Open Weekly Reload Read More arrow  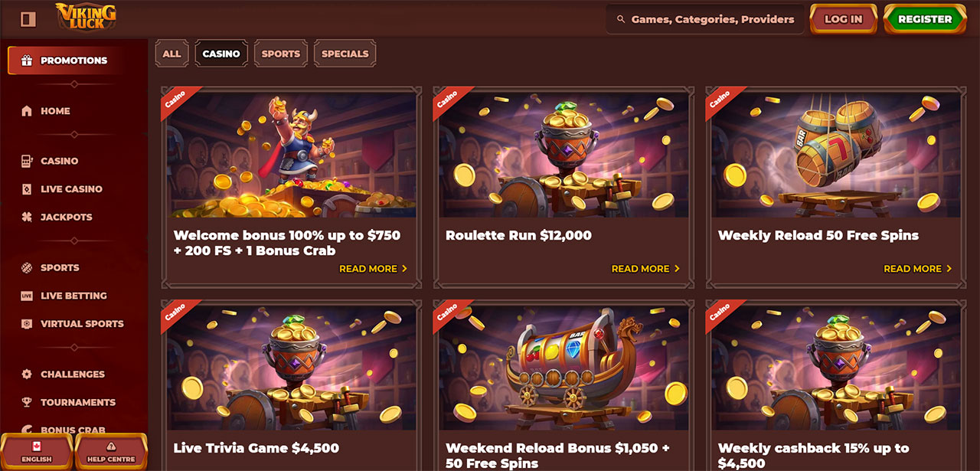tap(949, 269)
